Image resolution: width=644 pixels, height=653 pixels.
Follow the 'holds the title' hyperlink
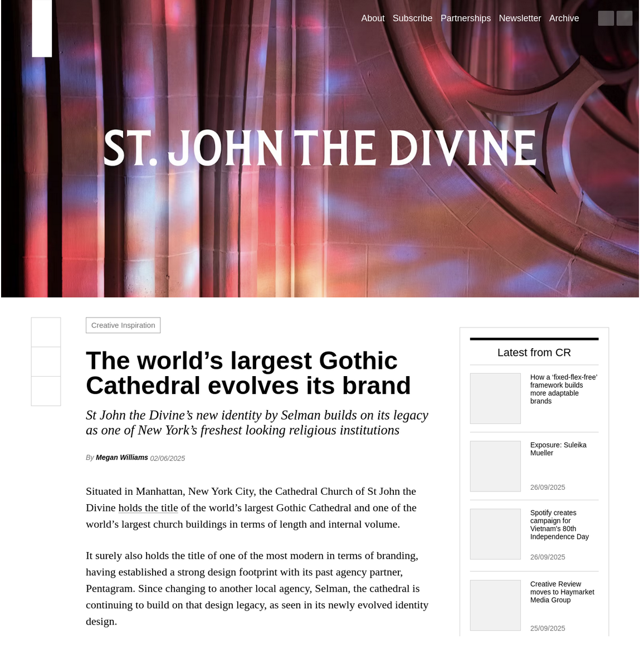tap(148, 508)
